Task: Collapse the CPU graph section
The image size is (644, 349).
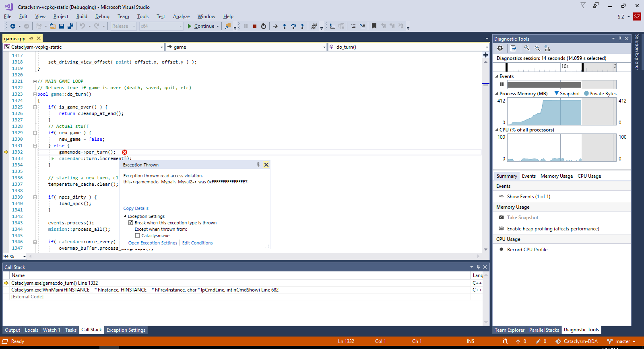Action: pyautogui.click(x=497, y=130)
